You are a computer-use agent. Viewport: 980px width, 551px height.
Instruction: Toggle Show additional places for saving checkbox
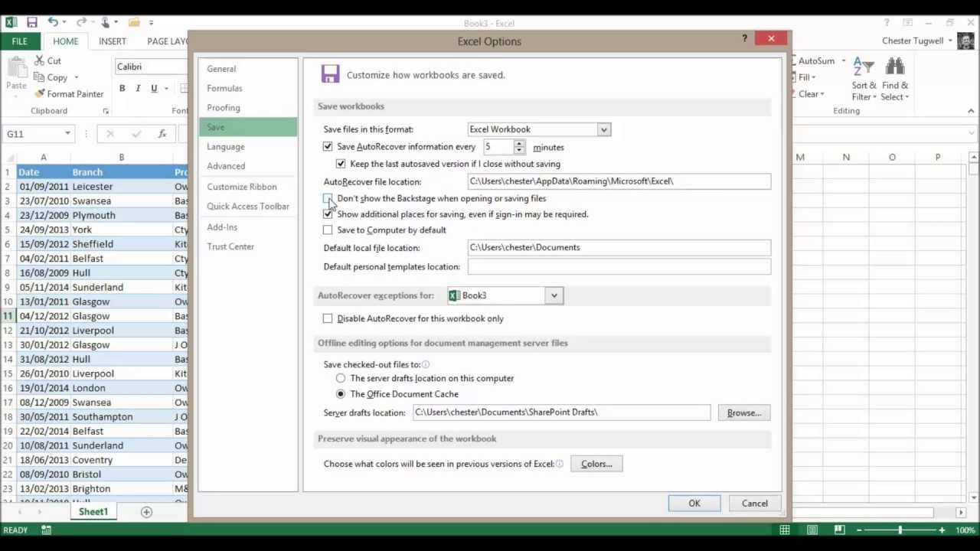[328, 214]
